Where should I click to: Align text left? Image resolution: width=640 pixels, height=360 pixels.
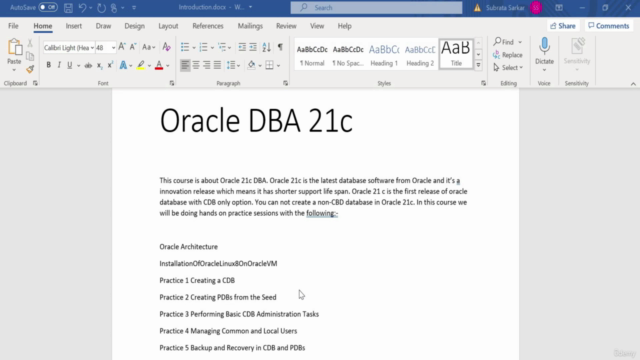[185, 65]
